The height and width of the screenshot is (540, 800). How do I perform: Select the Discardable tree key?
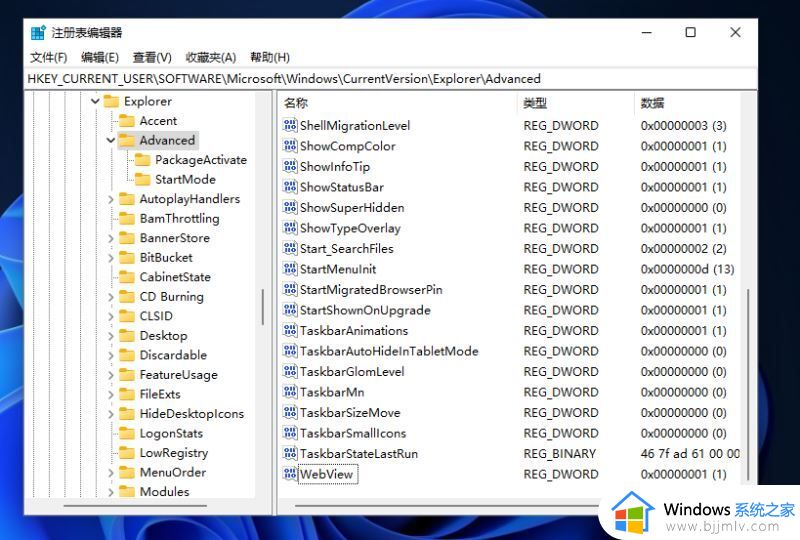(173, 355)
